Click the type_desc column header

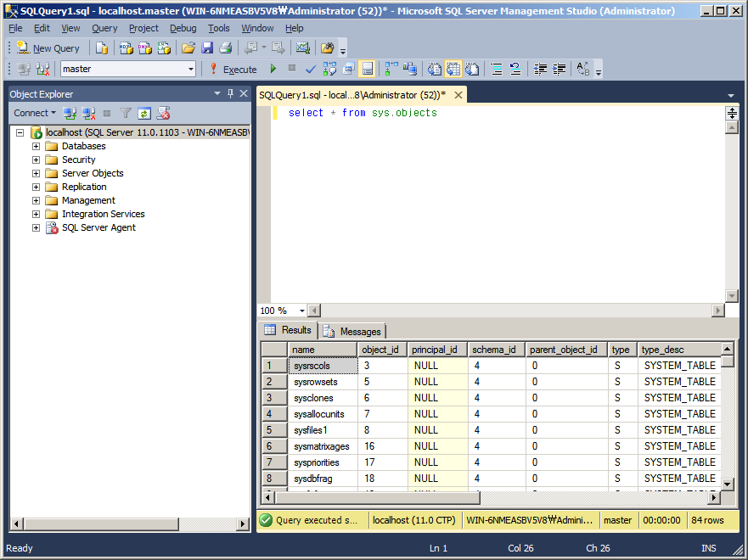click(x=679, y=350)
